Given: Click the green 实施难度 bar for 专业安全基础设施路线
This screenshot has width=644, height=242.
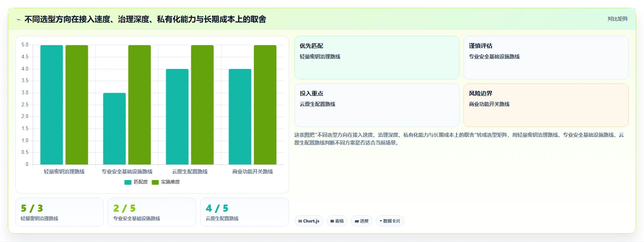Looking at the screenshot, I should 140,105.
